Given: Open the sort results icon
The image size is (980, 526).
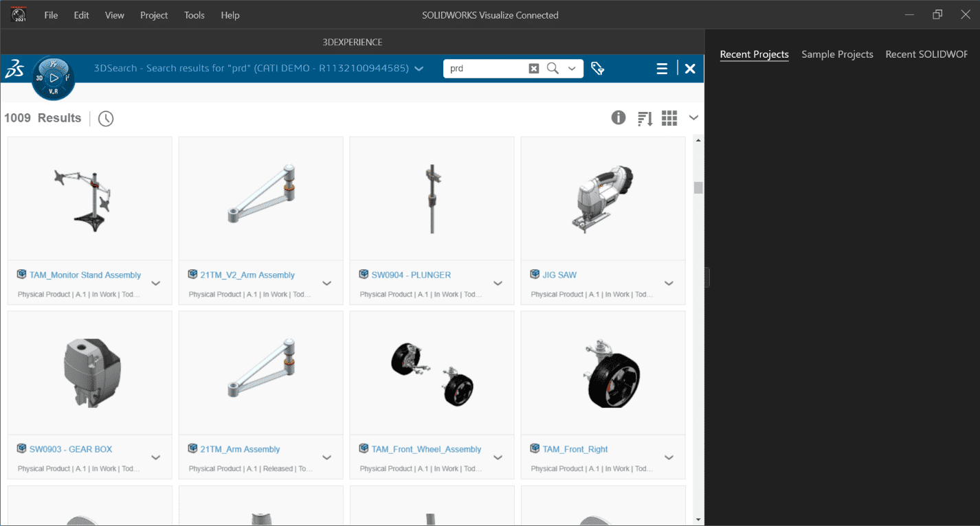Looking at the screenshot, I should 645,118.
